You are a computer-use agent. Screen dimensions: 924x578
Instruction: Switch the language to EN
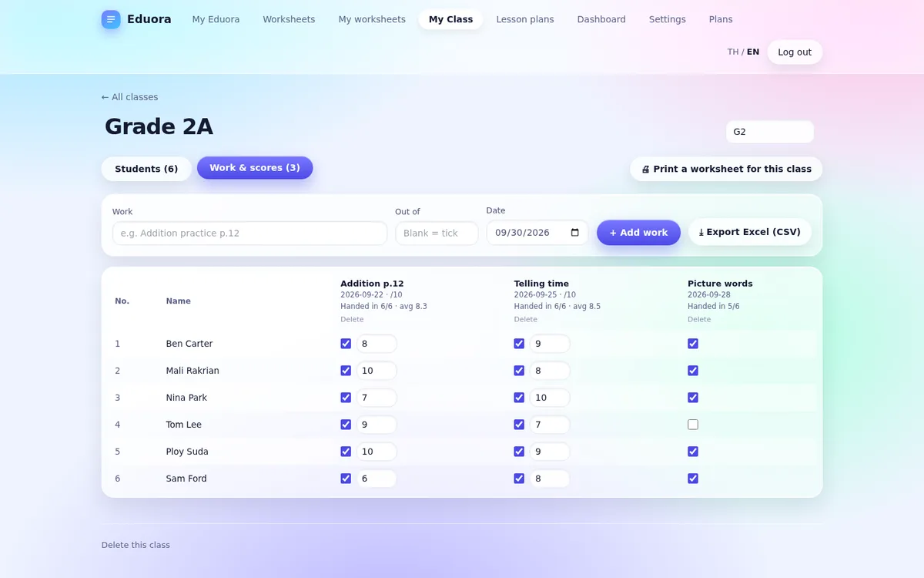753,52
